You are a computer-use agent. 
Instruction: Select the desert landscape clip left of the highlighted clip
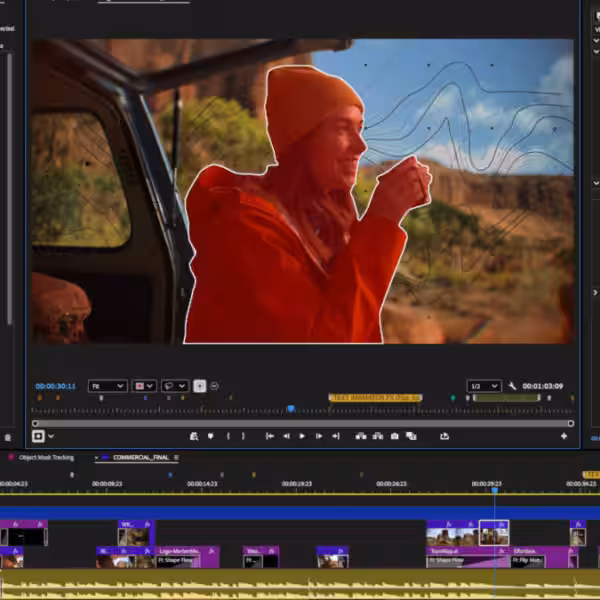click(x=452, y=533)
